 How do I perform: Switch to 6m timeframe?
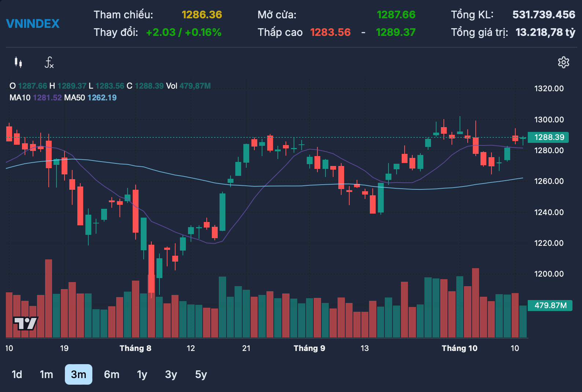pos(112,374)
